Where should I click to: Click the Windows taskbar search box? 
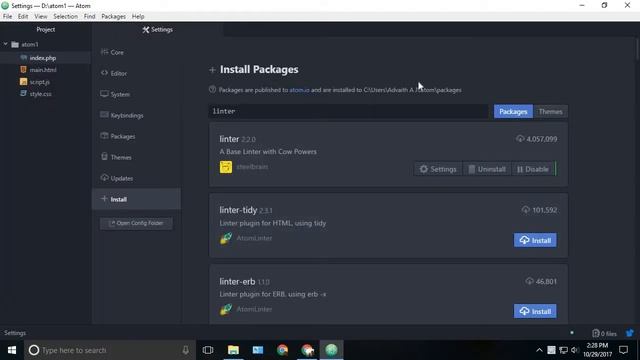(110, 350)
